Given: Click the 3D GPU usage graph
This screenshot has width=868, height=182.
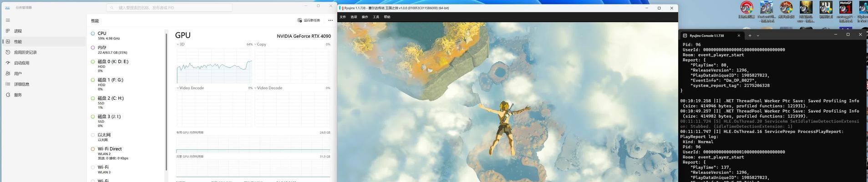Looking at the screenshot, I should [x=214, y=66].
